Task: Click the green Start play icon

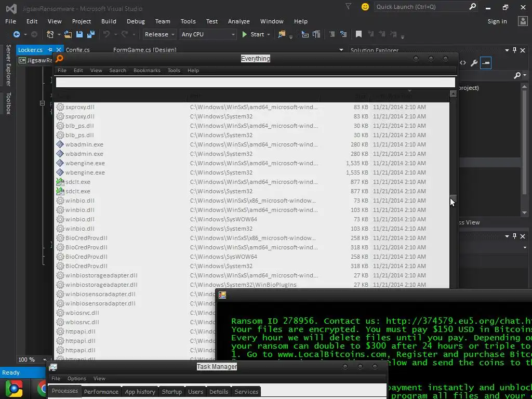Action: pyautogui.click(x=244, y=34)
